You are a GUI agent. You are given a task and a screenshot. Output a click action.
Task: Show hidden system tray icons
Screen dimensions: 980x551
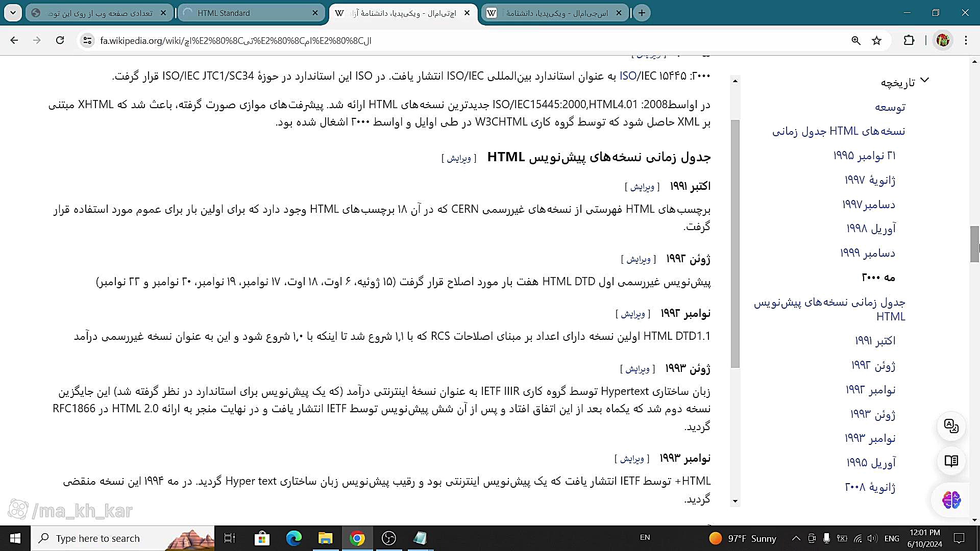[796, 538]
